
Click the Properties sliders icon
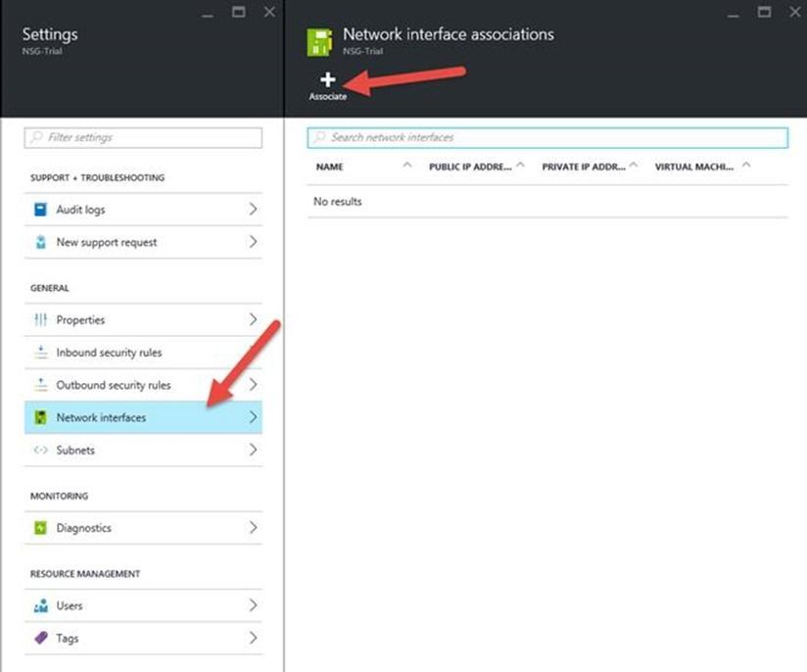pos(41,319)
